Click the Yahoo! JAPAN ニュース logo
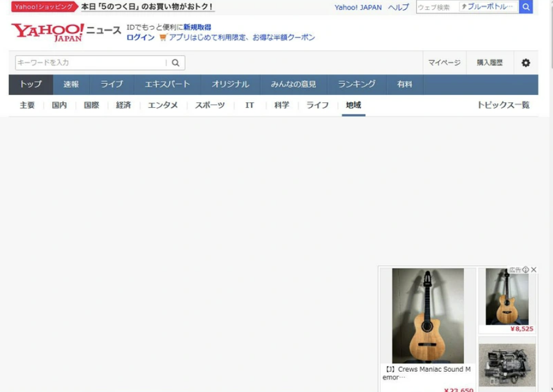553x392 pixels. point(66,32)
